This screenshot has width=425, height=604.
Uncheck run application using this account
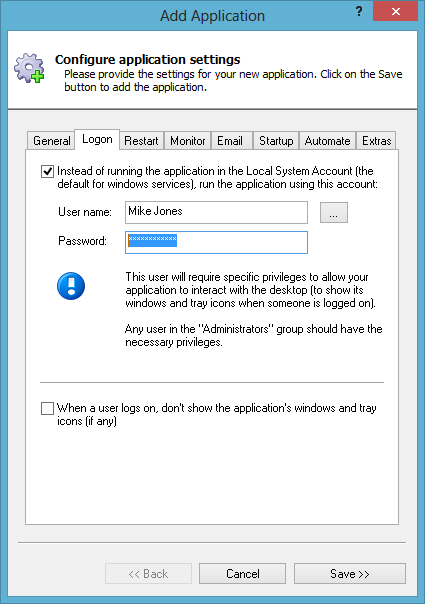coord(47,171)
